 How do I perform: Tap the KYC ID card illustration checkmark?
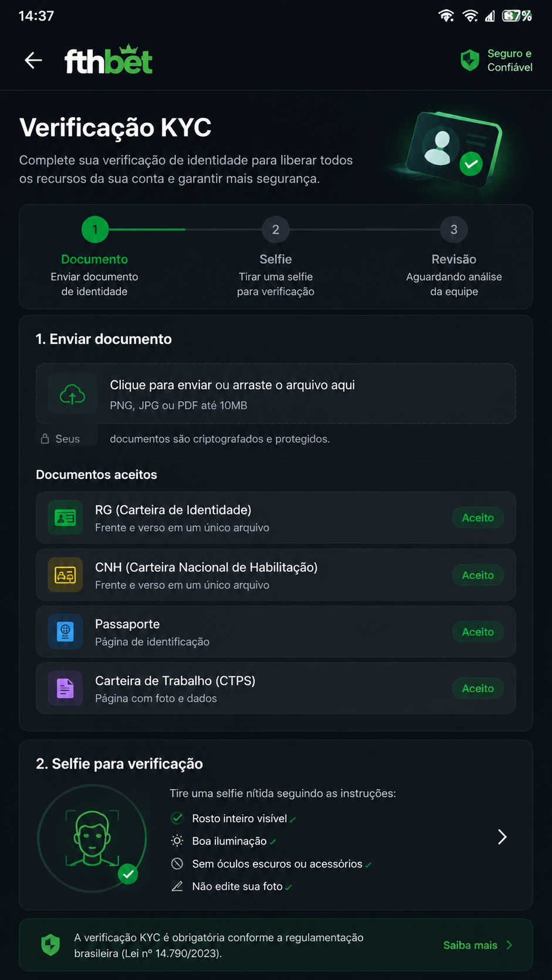click(x=470, y=164)
